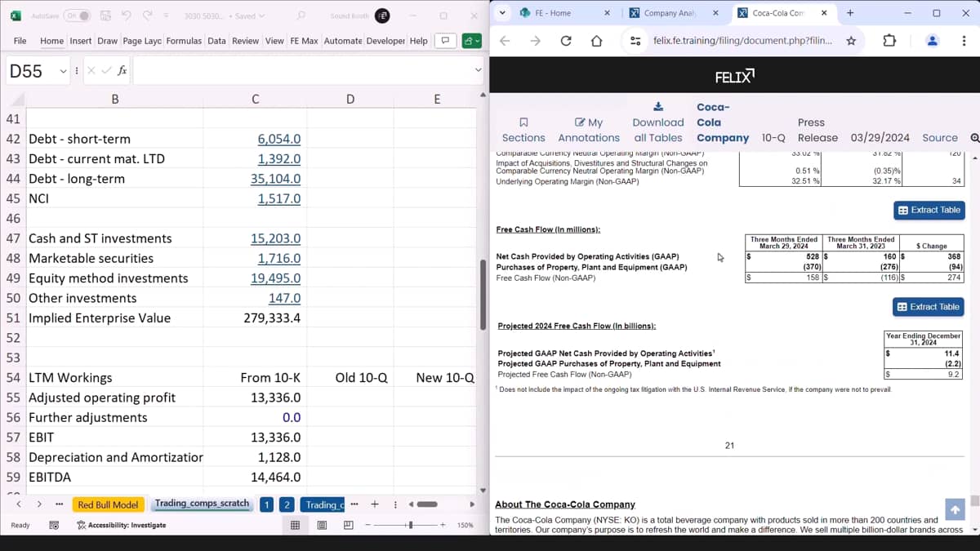
Task: Switch to the Insert ribbon tab
Action: [81, 41]
